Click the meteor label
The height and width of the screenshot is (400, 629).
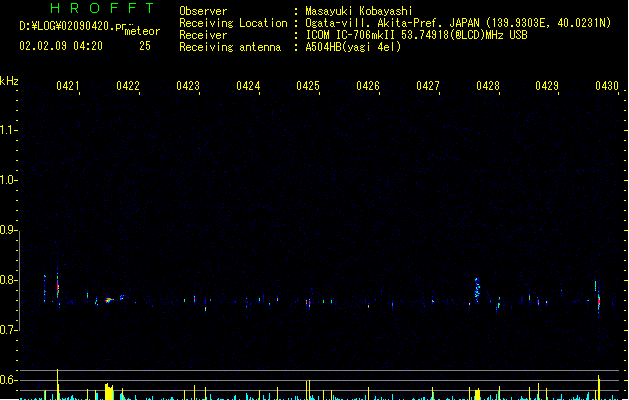(142, 31)
